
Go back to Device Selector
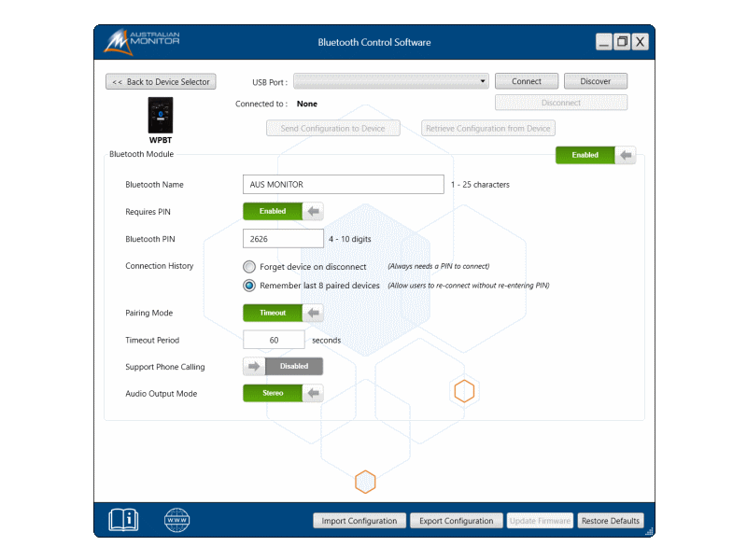[x=161, y=82]
